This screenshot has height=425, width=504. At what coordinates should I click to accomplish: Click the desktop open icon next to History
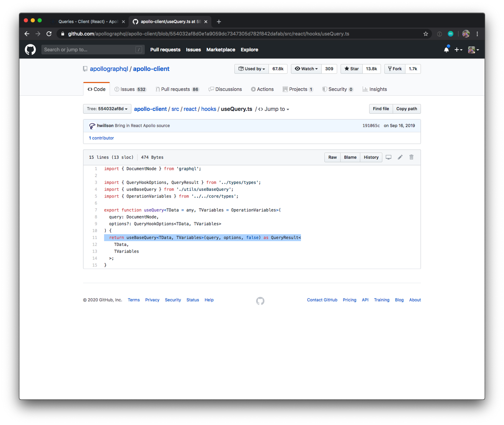(x=388, y=157)
